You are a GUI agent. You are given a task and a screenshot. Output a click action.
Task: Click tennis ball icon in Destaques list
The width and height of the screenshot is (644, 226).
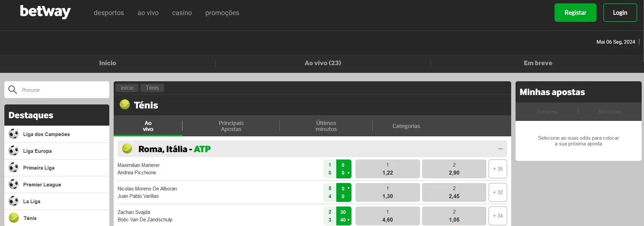click(x=14, y=218)
